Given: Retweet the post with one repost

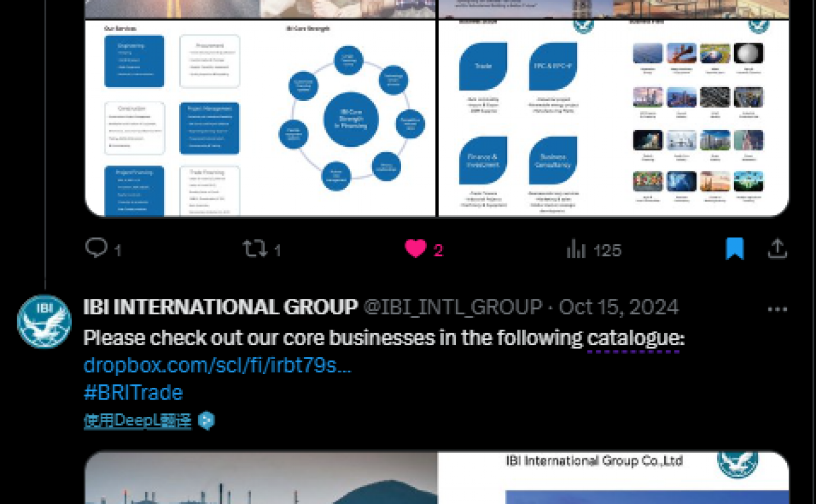Looking at the screenshot, I should (x=255, y=248).
